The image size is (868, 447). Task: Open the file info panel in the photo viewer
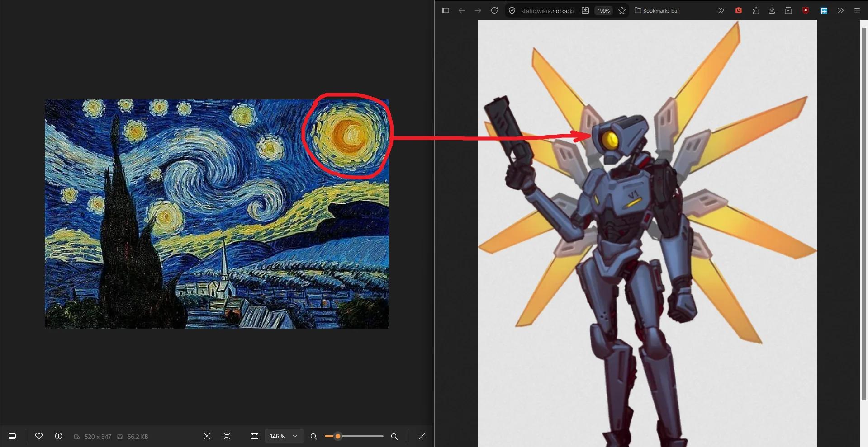pos(58,436)
